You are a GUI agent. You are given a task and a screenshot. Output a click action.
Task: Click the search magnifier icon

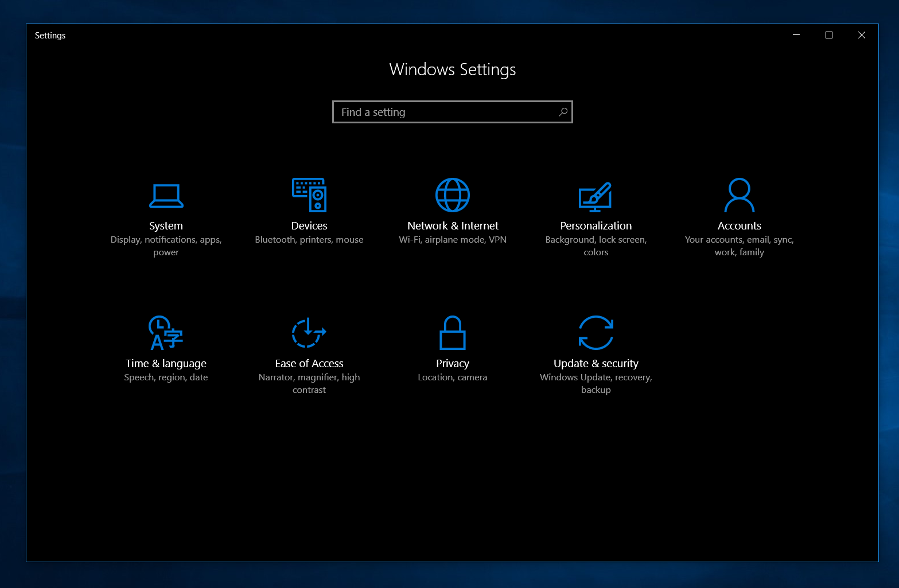(563, 112)
